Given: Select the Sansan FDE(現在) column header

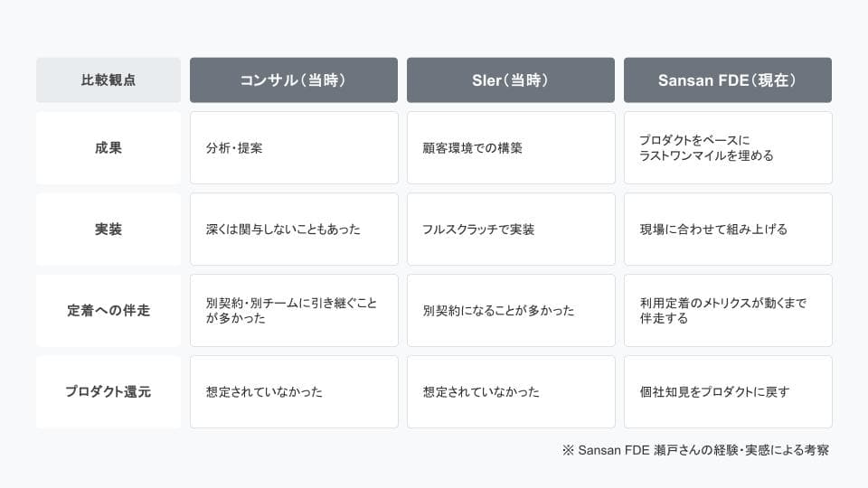Looking at the screenshot, I should coord(728,80).
